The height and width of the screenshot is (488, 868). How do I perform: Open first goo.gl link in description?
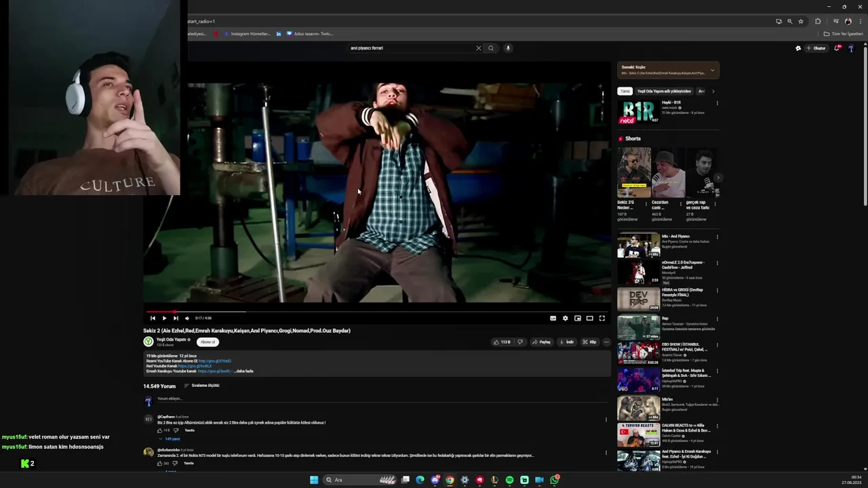[x=215, y=361]
